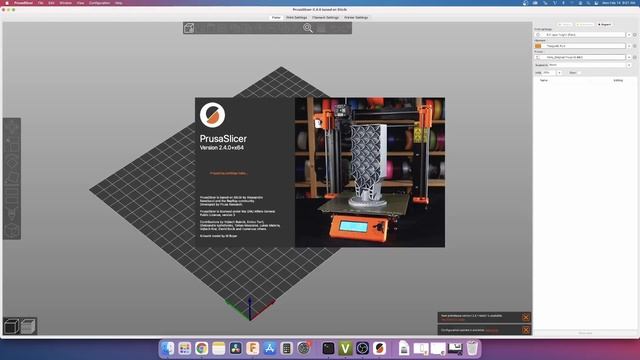Select Simple mode

click(x=564, y=24)
